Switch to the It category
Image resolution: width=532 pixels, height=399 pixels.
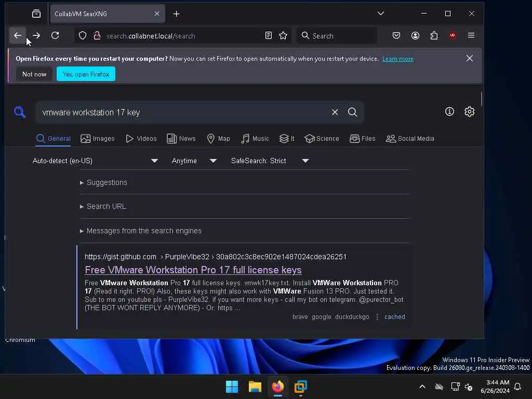[x=287, y=138]
